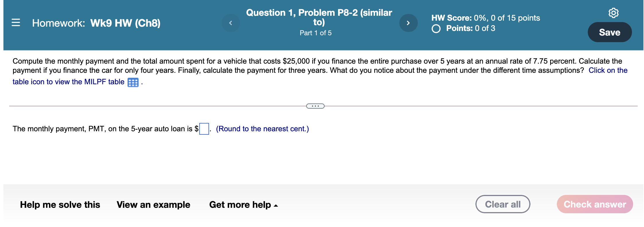Open the settings gear
Image resolution: width=644 pixels, height=227 pixels.
point(614,13)
